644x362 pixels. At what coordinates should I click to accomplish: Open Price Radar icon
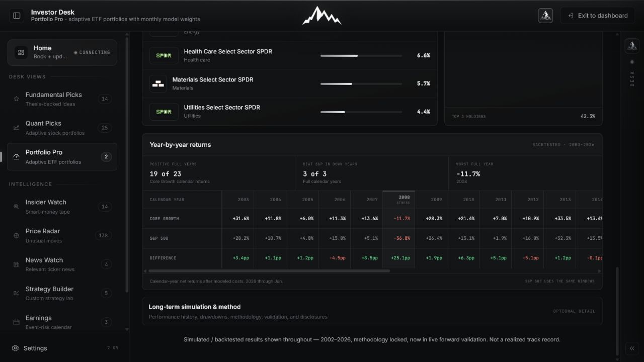16,235
